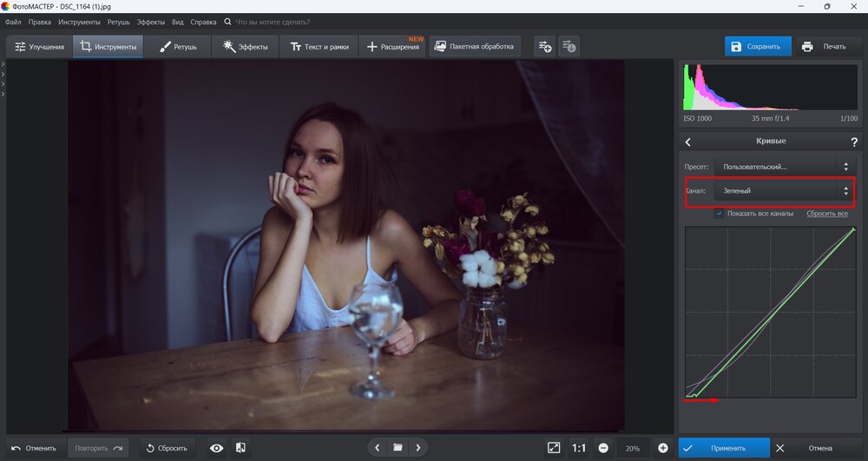Zoom in with the plus icon
Image resolution: width=868 pixels, height=461 pixels.
click(x=663, y=448)
